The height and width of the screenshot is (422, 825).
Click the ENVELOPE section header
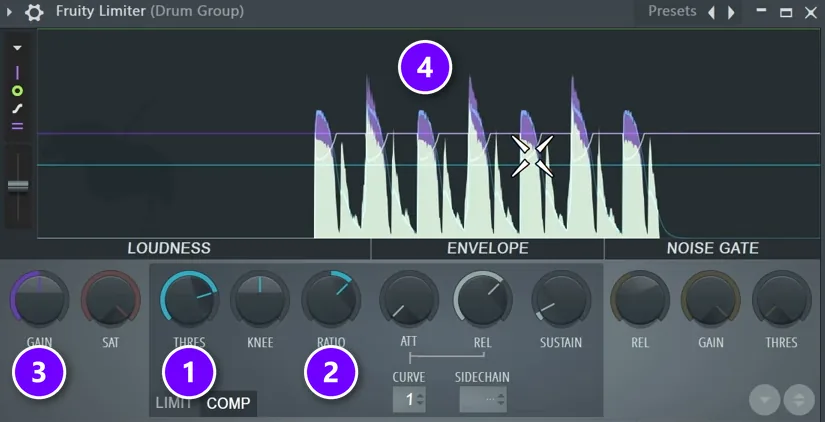[488, 248]
